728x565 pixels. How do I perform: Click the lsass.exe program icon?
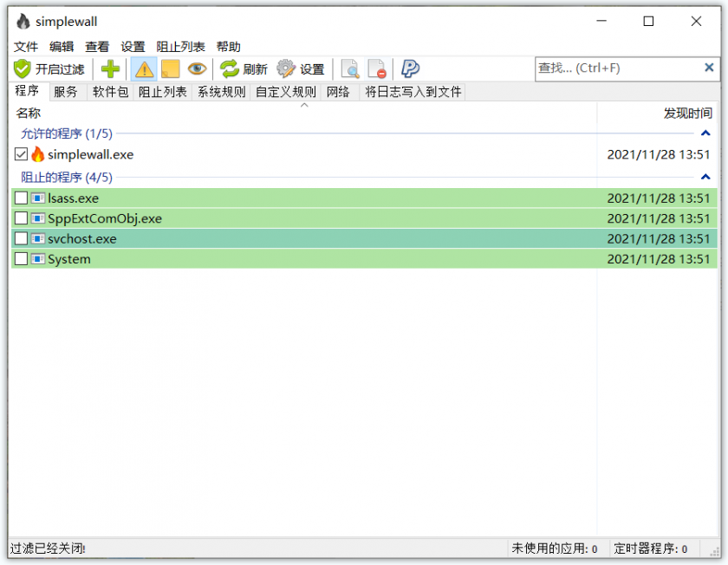38,198
